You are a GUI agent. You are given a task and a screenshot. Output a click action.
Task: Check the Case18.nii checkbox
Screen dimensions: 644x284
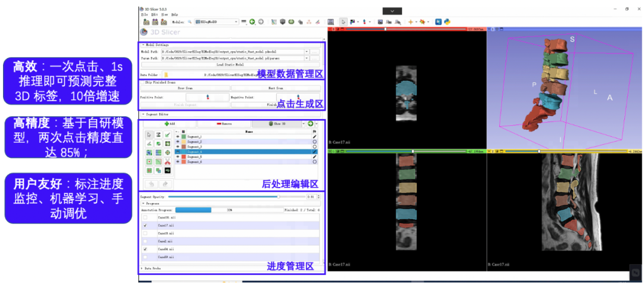pos(145,233)
